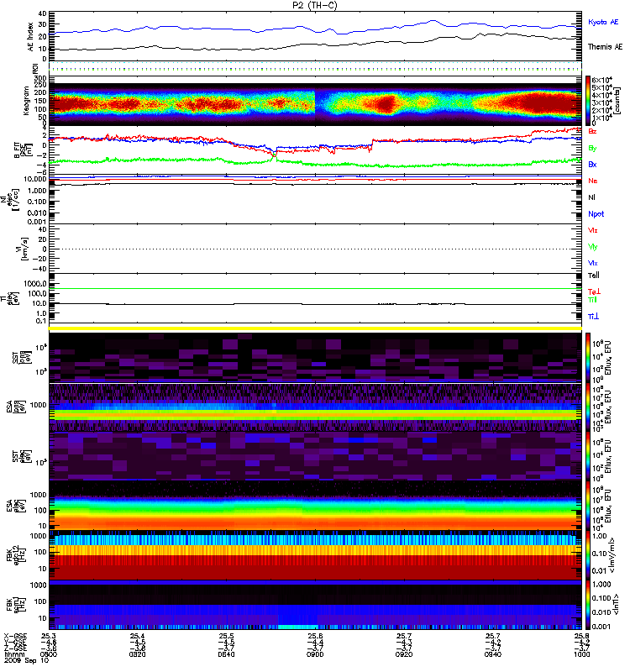Screen dimensions: 630x672
Task: Click the FBK edc12 axis label
Action: [15, 555]
